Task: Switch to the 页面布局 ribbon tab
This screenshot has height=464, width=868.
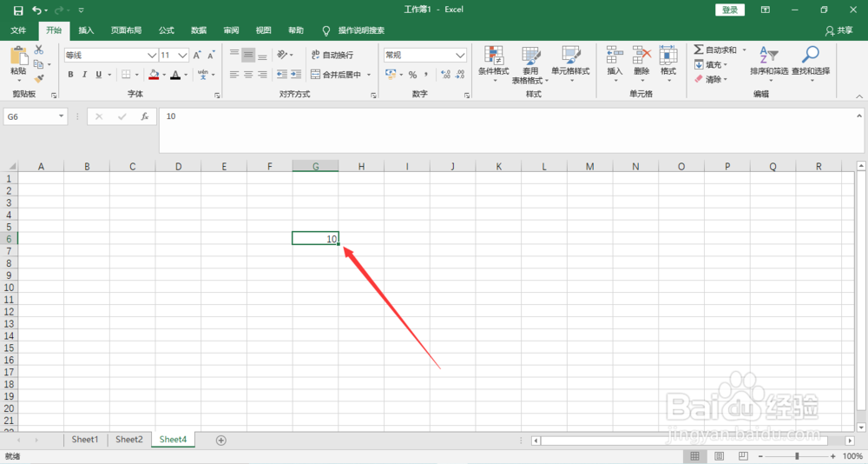Action: click(x=126, y=30)
